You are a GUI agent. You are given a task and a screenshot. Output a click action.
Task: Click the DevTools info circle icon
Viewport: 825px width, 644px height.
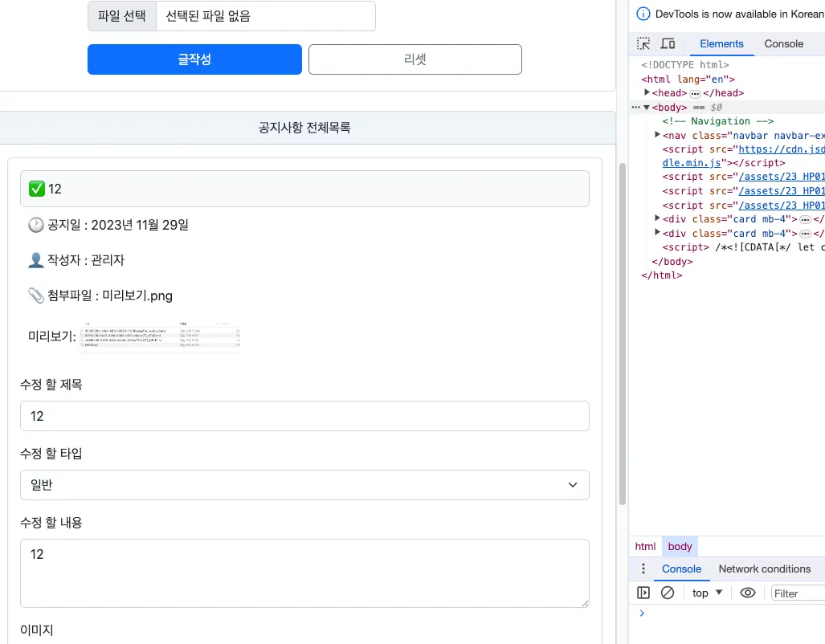click(x=643, y=14)
